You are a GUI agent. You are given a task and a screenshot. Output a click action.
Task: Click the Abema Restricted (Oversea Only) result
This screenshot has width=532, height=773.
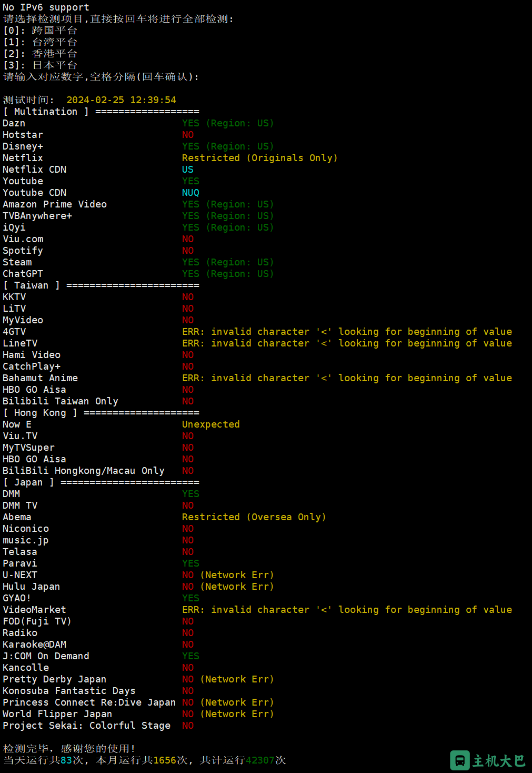click(254, 517)
